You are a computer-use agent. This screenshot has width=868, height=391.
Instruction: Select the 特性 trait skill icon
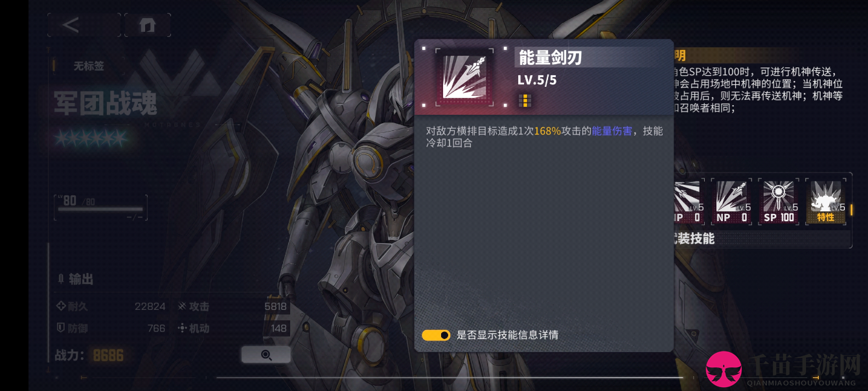click(825, 202)
